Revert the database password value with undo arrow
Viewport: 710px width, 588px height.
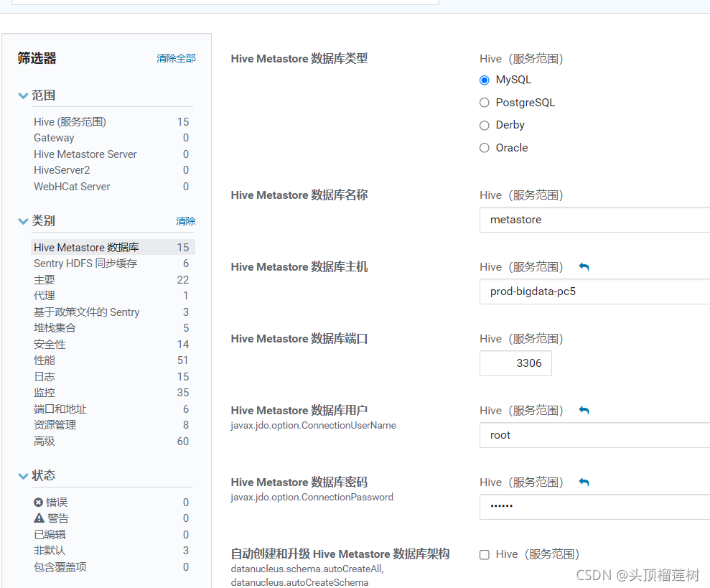click(584, 482)
